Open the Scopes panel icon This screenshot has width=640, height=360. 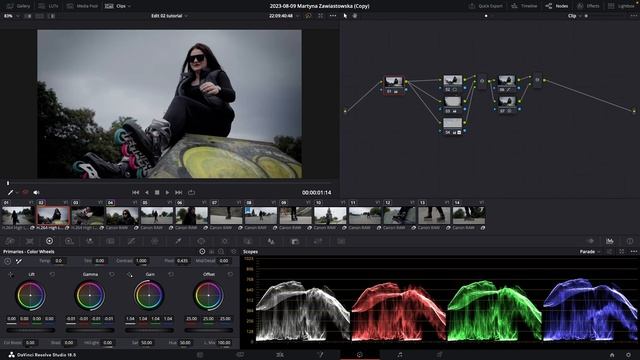609,241
